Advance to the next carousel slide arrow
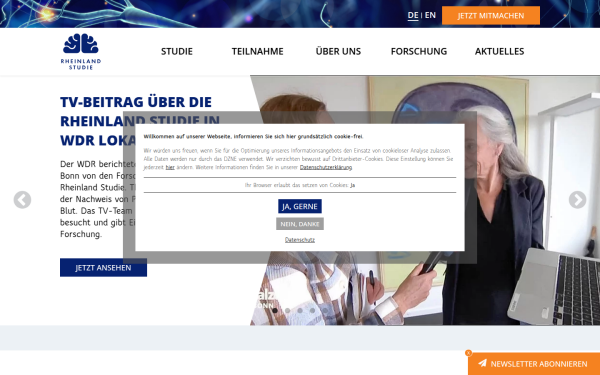 pyautogui.click(x=577, y=200)
